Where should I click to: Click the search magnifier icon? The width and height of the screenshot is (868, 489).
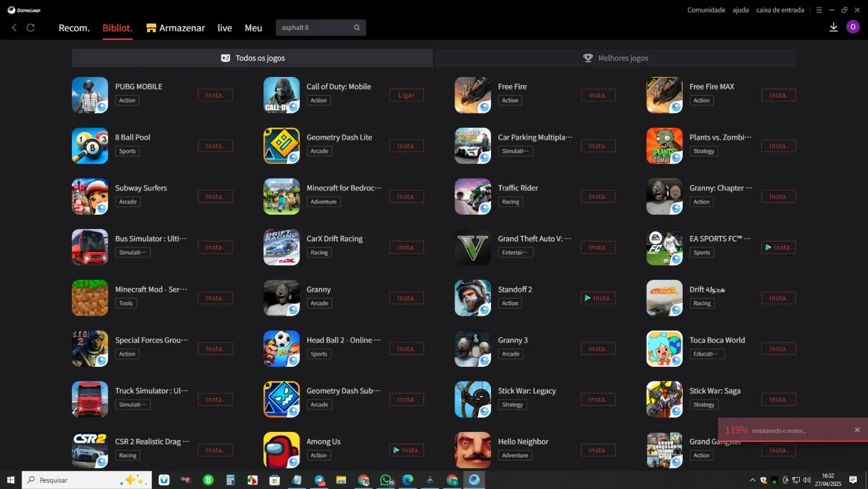click(356, 28)
